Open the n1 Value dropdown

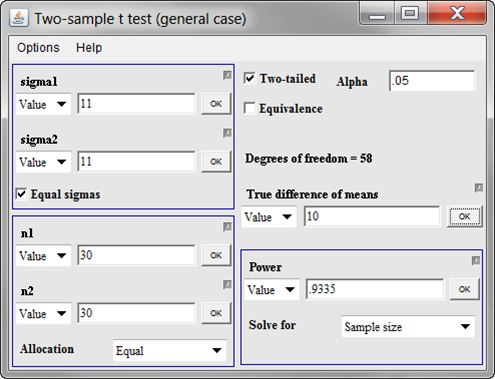(x=43, y=256)
